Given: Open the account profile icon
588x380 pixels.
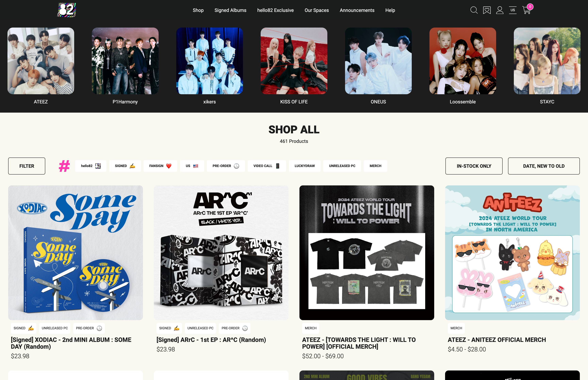Looking at the screenshot, I should pyautogui.click(x=500, y=10).
